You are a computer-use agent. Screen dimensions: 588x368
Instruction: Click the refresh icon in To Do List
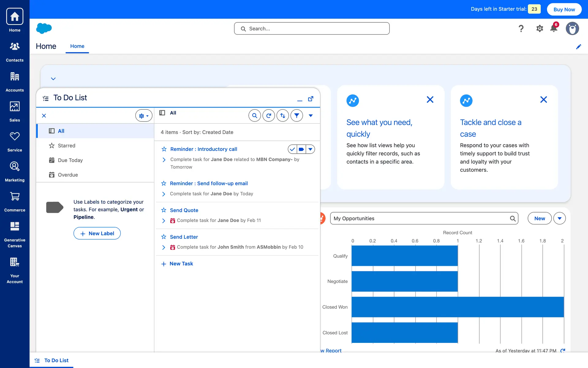coord(269,116)
